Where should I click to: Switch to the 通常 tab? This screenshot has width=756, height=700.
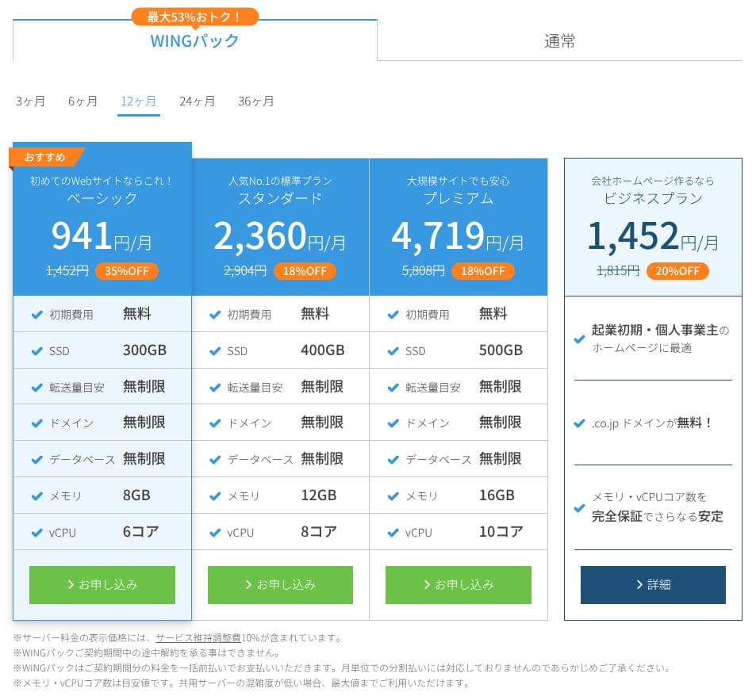[560, 41]
